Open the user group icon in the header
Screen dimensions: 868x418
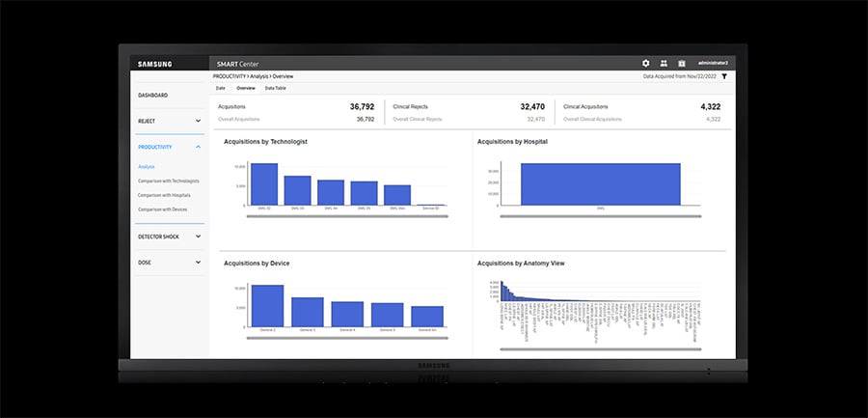pyautogui.click(x=664, y=63)
